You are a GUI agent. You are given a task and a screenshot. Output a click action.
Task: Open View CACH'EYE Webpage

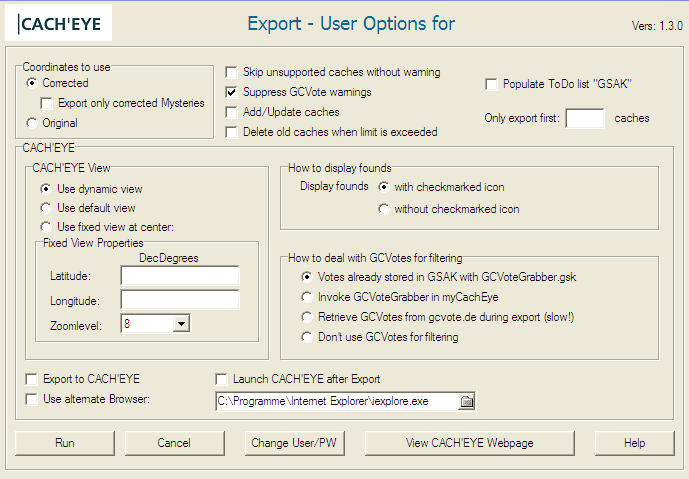[470, 443]
